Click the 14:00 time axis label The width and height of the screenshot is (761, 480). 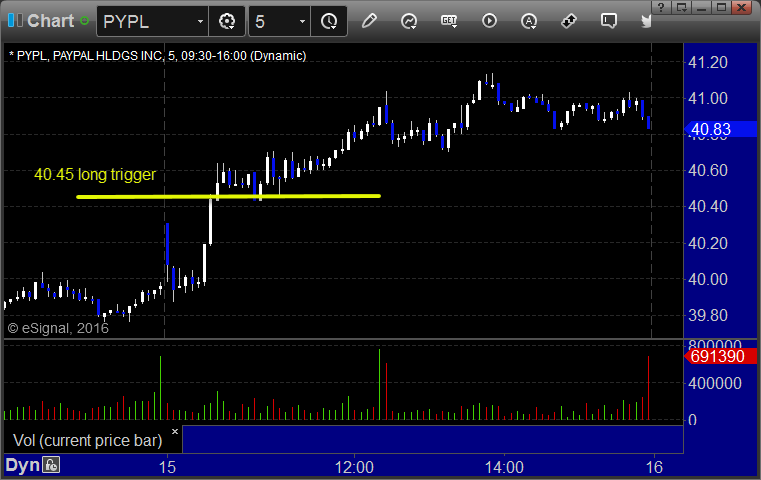504,468
